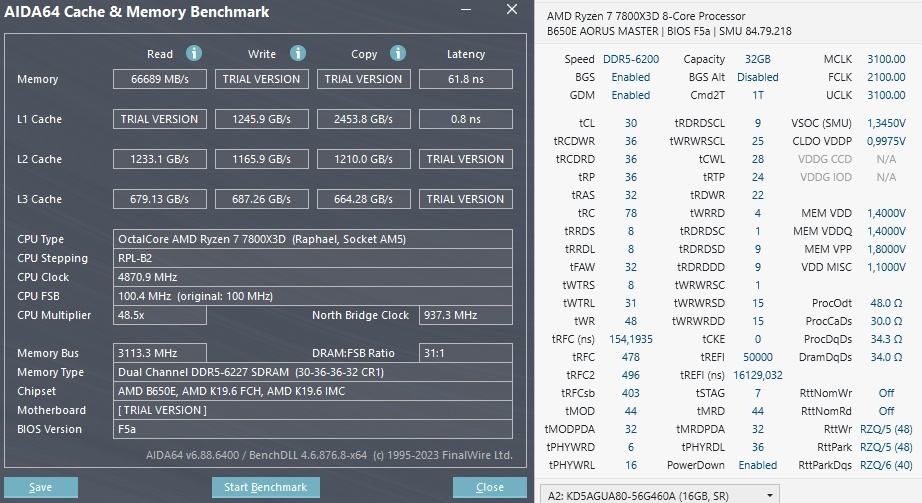Viewport: 922px width, 503px height.
Task: Click the CPU FSB 100.4 MHz field
Action: 313,296
